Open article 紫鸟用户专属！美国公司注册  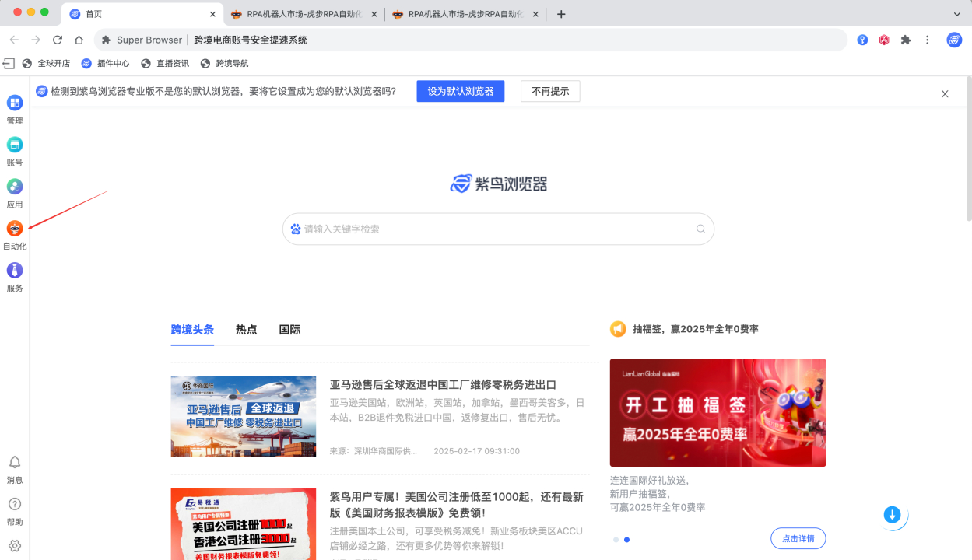click(x=456, y=505)
